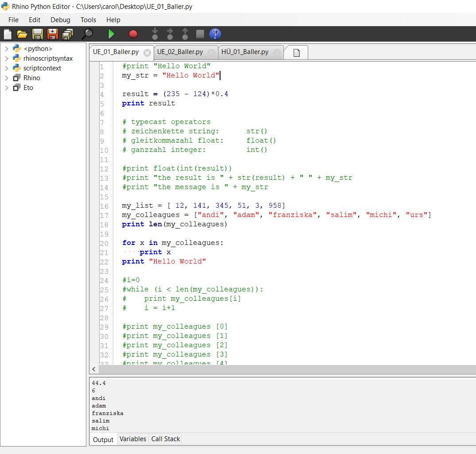Expand the <python> tree node
Screen dimensions: 476x454
(6, 49)
